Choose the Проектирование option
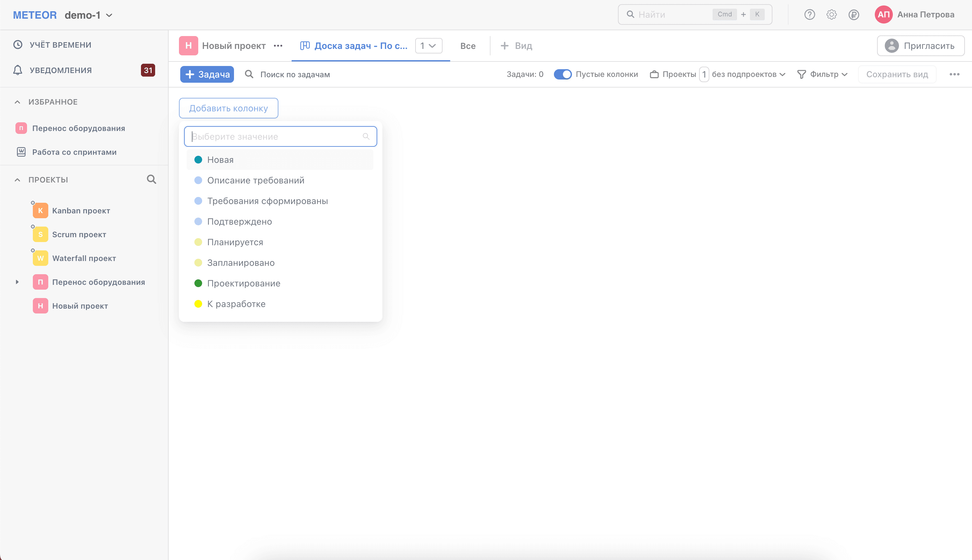 point(280,283)
